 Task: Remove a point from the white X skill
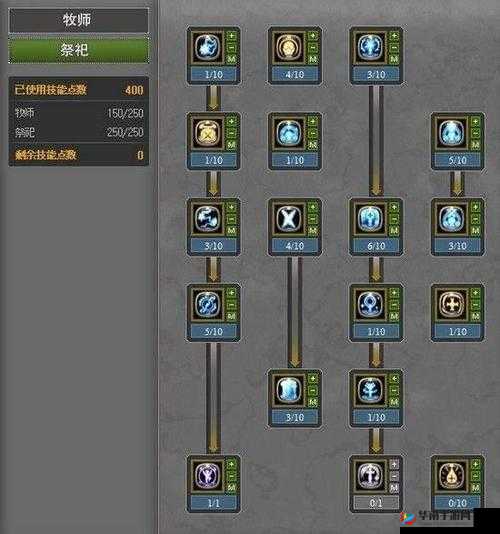(313, 219)
